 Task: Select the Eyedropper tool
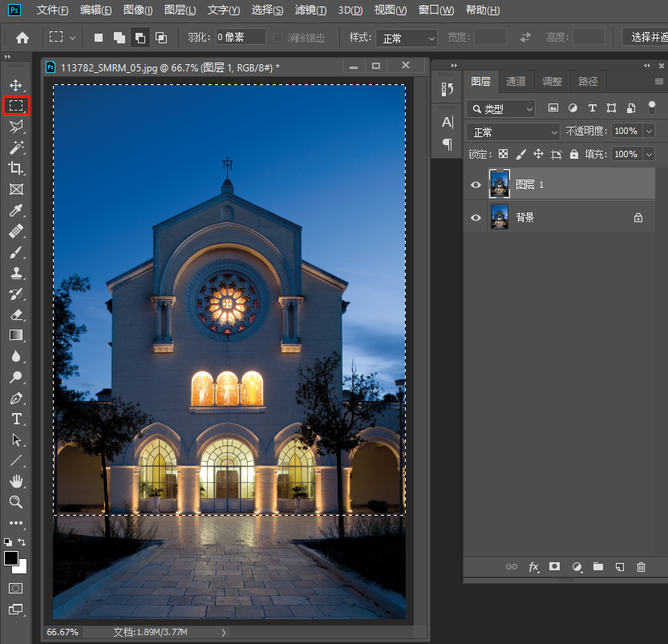tap(16, 210)
